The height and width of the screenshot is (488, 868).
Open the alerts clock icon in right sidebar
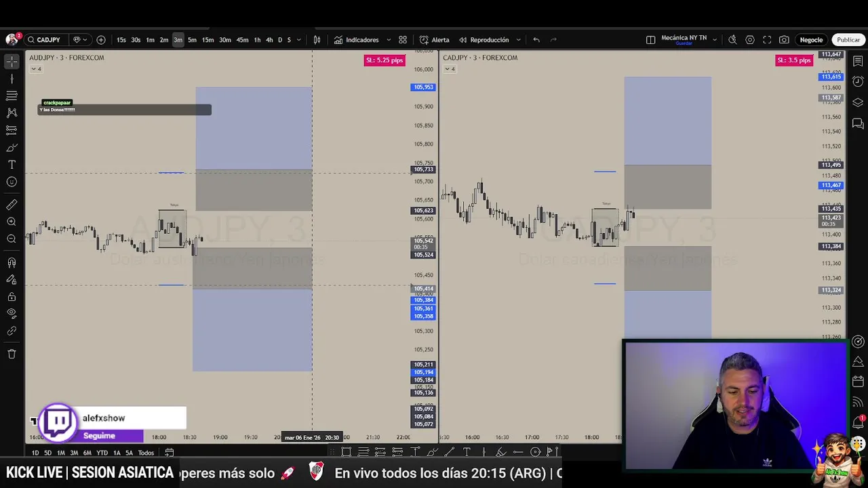pos(858,81)
